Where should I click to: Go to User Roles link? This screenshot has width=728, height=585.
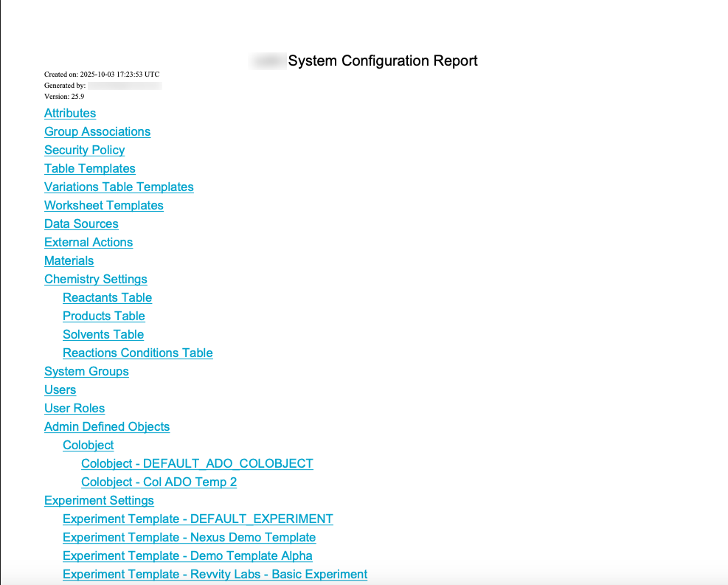tap(74, 408)
